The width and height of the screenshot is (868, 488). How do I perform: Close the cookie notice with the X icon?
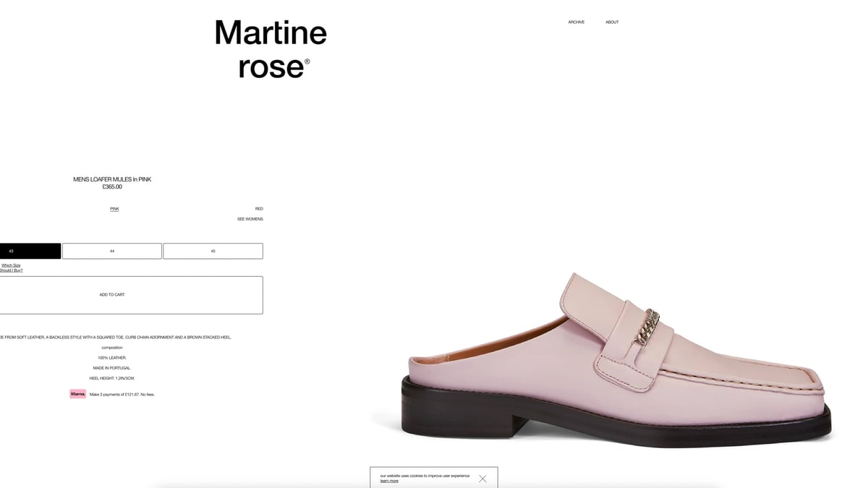[x=482, y=479]
